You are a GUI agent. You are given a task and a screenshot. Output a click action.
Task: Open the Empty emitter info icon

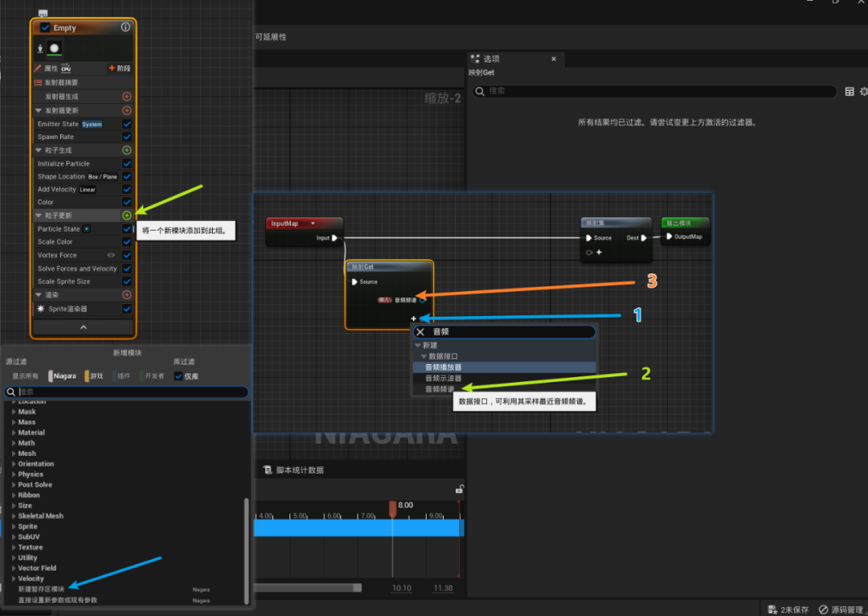(125, 27)
